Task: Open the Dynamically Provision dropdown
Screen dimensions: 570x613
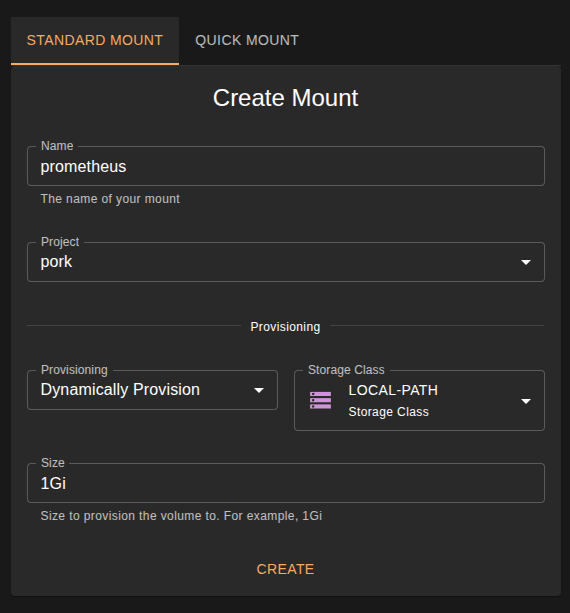Action: click(x=152, y=390)
